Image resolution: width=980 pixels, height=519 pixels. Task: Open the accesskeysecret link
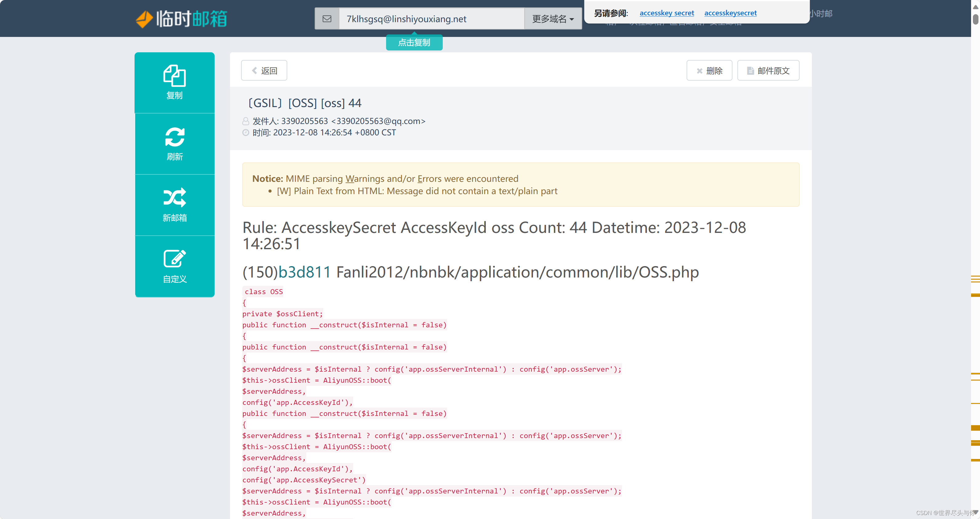tap(730, 13)
